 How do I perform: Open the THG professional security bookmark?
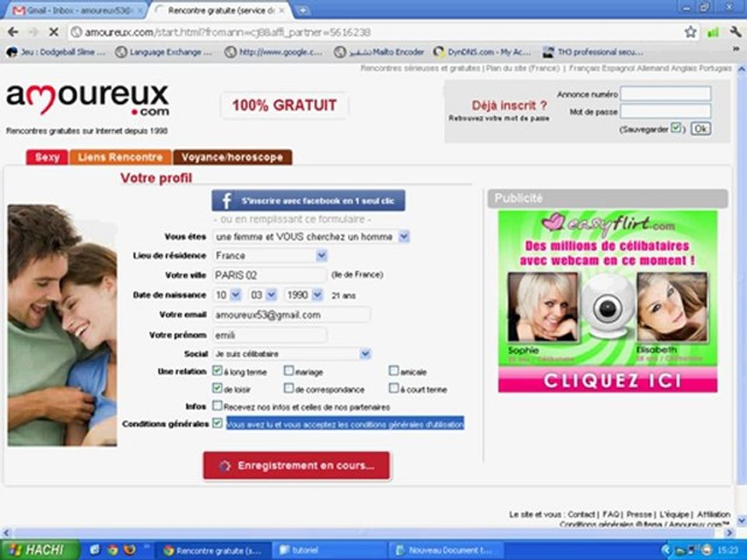pos(593,52)
